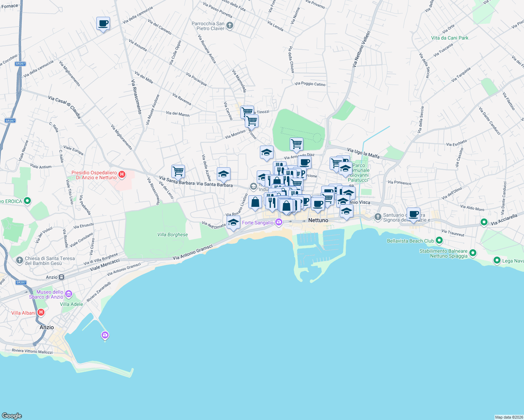Open the Parrocchia San Pietro Claver church pin
524x420 pixels.
230,24
